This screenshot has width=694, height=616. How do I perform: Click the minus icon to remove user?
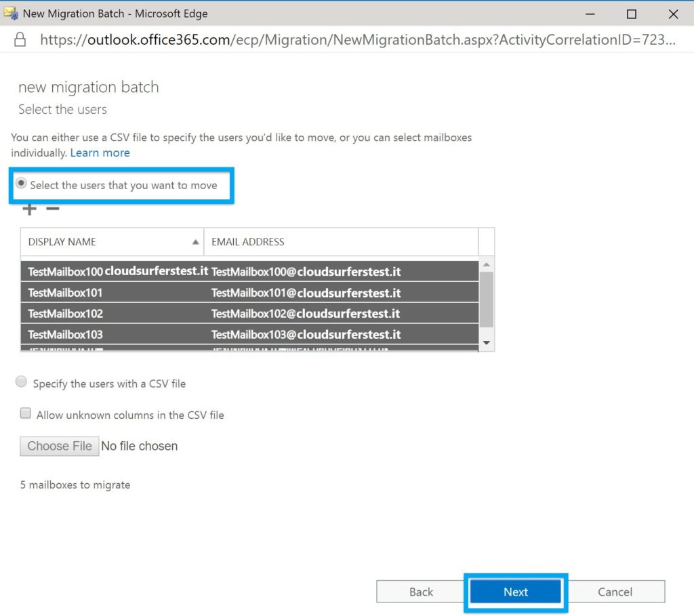tap(53, 209)
